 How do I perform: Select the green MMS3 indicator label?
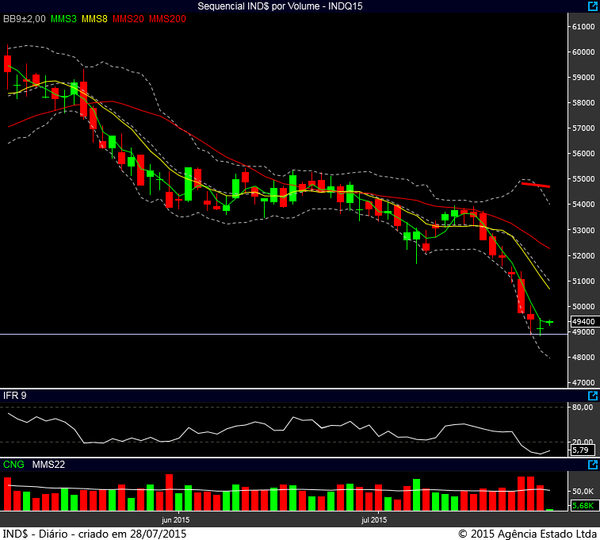(63, 19)
